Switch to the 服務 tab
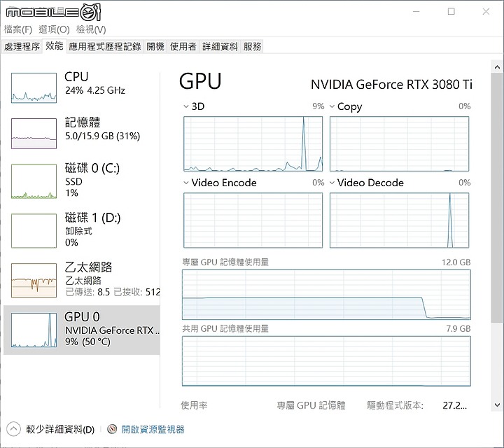This screenshot has width=504, height=448. (x=252, y=47)
